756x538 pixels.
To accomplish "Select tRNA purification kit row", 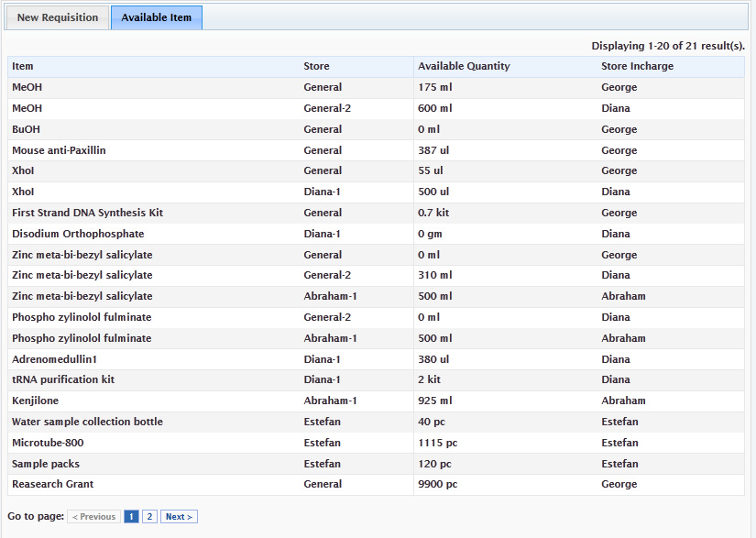I will [63, 379].
